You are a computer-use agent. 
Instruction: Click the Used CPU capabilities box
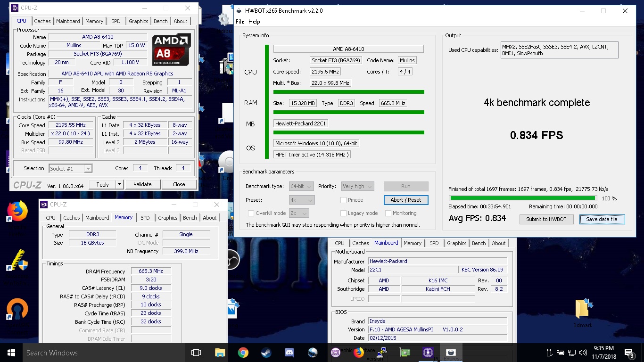[560, 50]
